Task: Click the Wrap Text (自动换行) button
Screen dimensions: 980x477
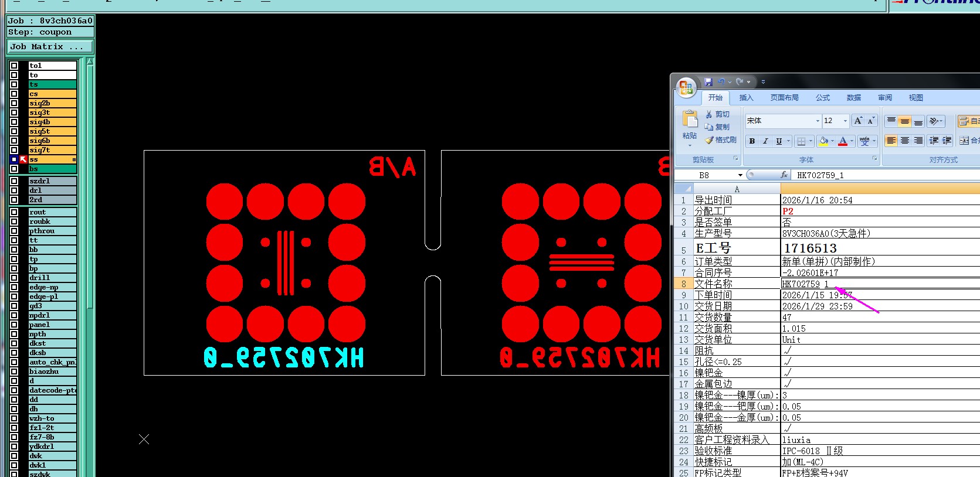Action: (x=968, y=121)
